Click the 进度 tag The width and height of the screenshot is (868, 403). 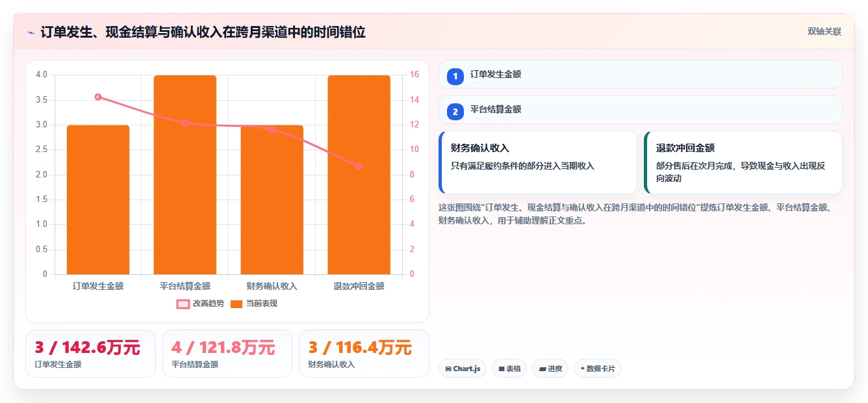550,369
